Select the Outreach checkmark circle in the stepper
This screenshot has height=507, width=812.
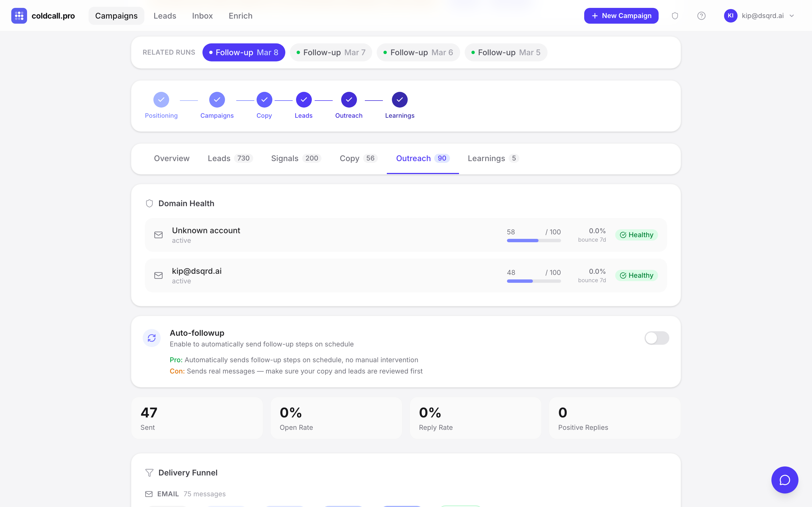coord(348,100)
